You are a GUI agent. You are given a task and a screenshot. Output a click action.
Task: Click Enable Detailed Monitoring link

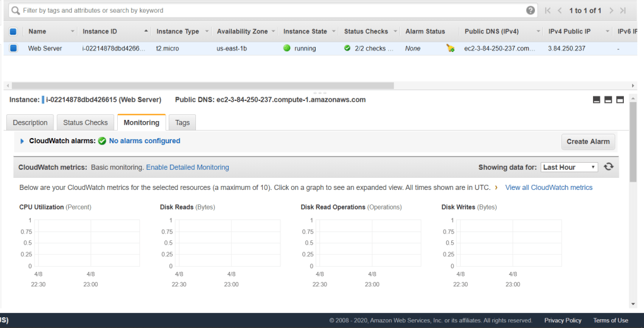(187, 167)
